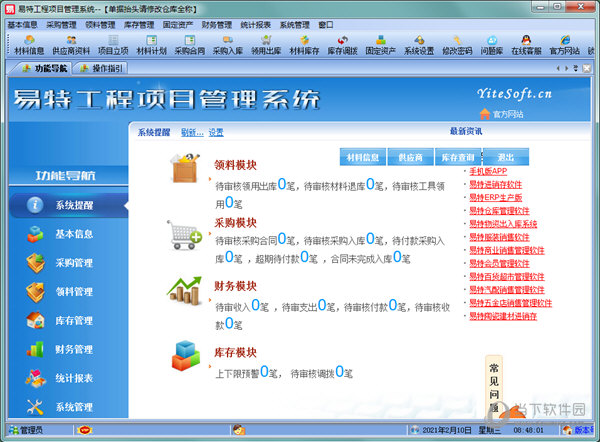Click the house icon beside 官方网站
The image size is (600, 442).
(485, 114)
